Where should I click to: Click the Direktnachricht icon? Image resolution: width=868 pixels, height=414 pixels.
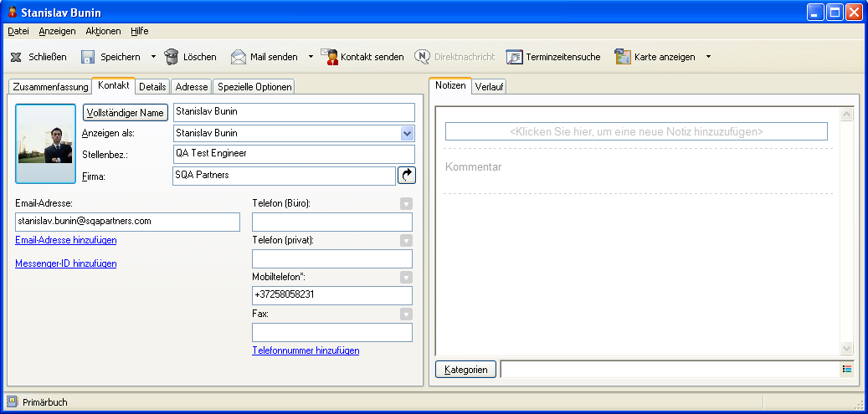(x=423, y=57)
